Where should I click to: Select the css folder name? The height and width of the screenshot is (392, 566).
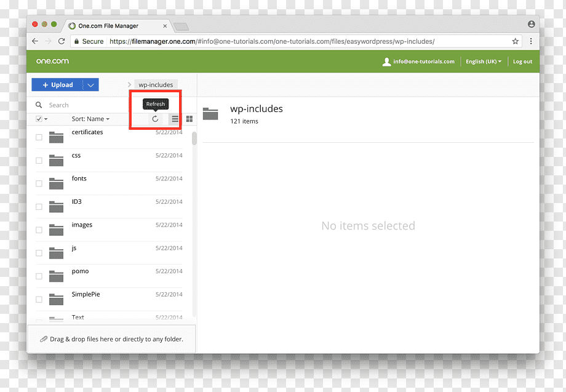point(76,155)
